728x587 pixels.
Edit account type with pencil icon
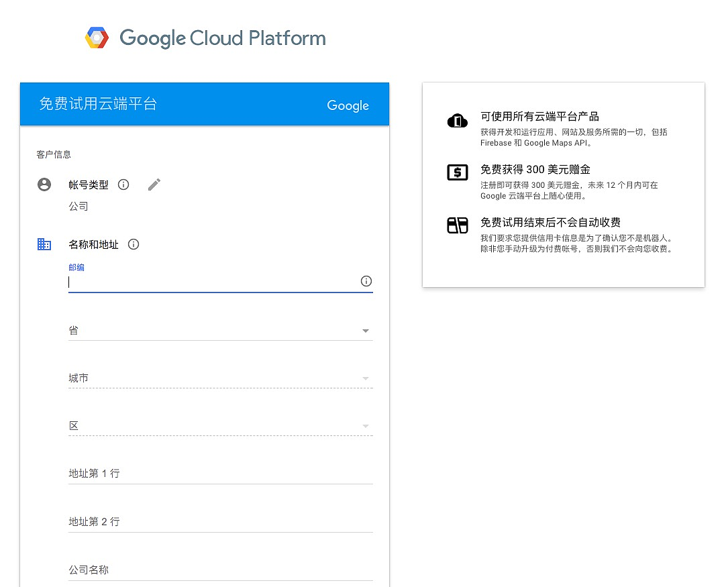154,184
